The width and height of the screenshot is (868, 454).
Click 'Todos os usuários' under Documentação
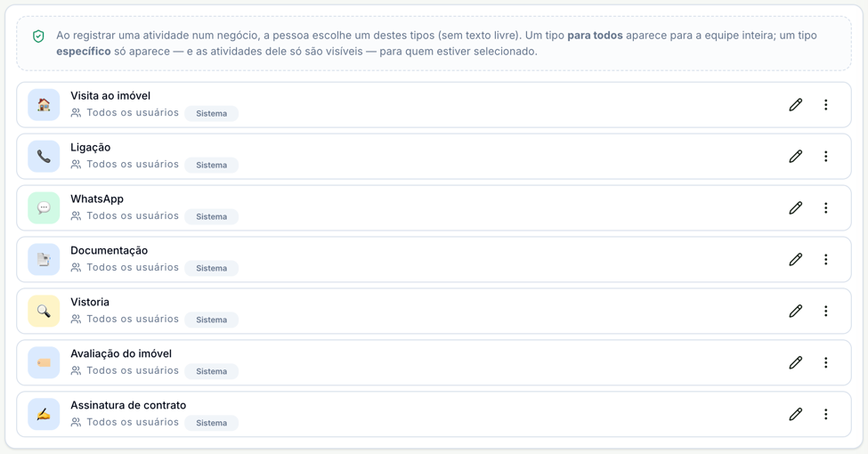pos(133,267)
